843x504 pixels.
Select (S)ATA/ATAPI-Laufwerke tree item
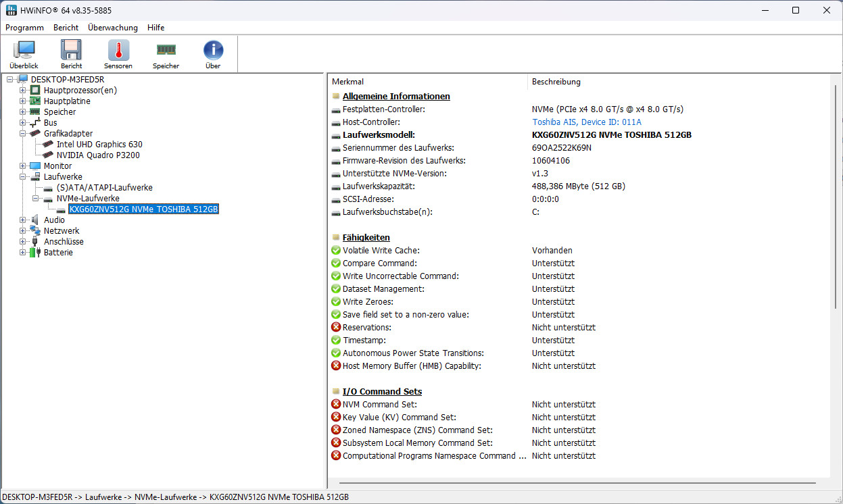[104, 188]
